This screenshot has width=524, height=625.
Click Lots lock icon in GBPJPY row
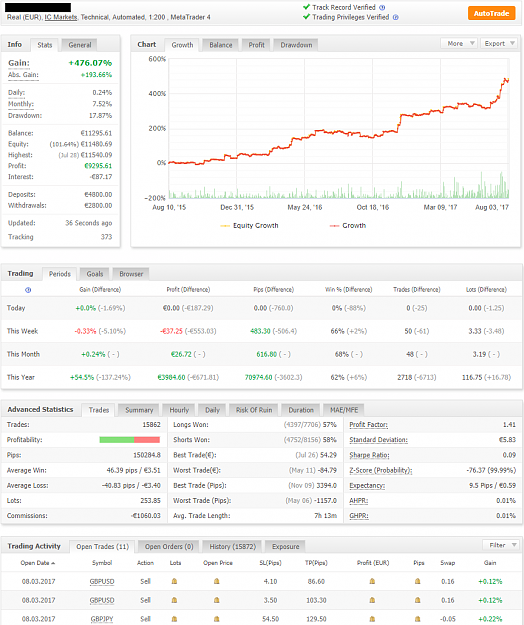174,619
